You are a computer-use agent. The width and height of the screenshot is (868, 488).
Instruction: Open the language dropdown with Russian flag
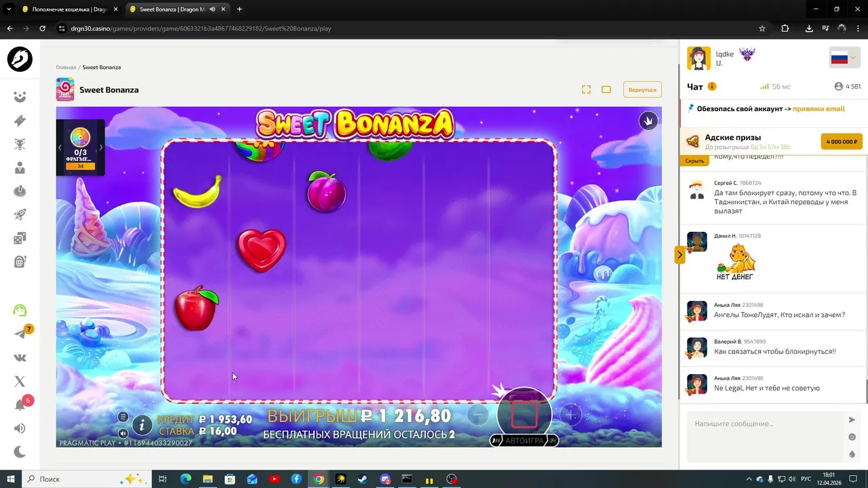(844, 58)
